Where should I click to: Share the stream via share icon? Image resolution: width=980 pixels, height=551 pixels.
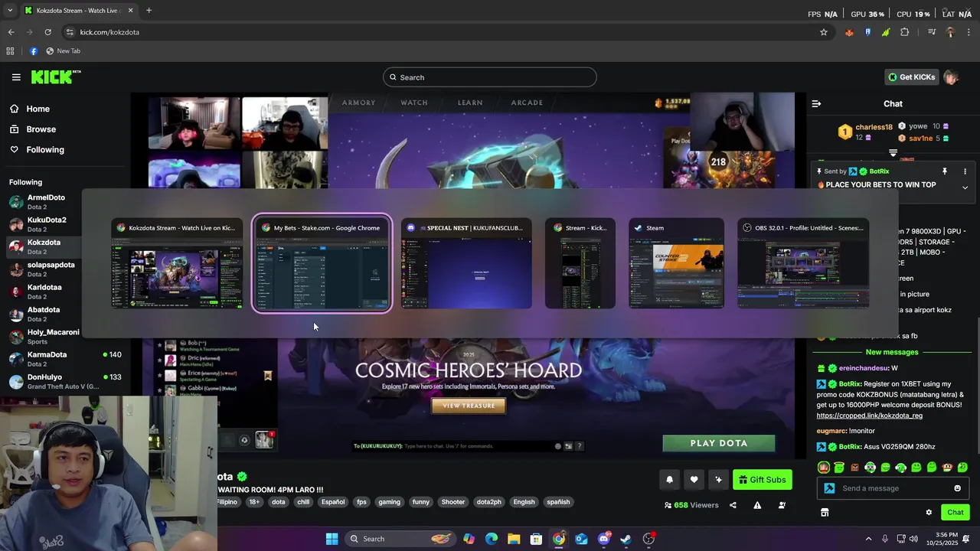733,505
